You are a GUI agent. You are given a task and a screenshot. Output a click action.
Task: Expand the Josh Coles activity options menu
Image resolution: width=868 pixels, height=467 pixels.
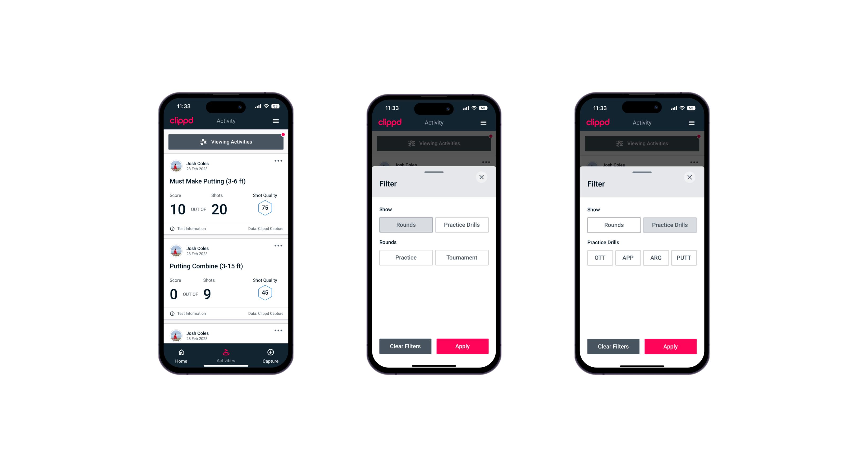[x=278, y=161]
